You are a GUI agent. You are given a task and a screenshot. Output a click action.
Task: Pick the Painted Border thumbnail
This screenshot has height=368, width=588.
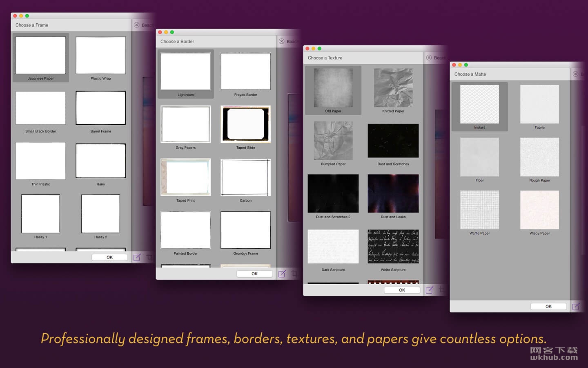tap(185, 230)
